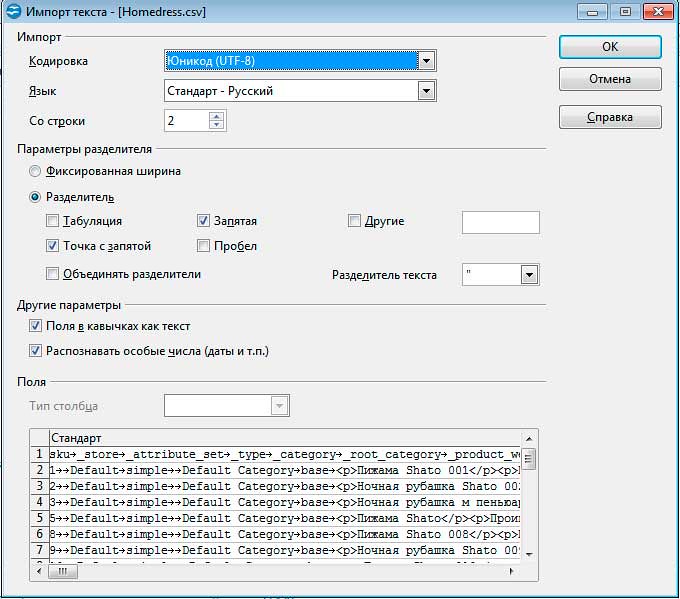Enable the Табуляция checkbox
Image resolution: width=680 pixels, height=599 pixels.
pos(53,221)
